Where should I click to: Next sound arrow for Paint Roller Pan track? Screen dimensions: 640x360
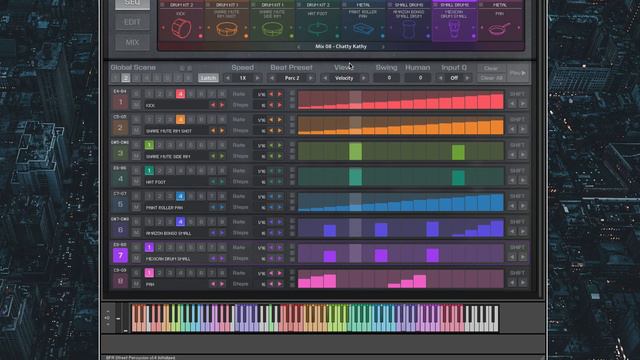pyautogui.click(x=222, y=207)
